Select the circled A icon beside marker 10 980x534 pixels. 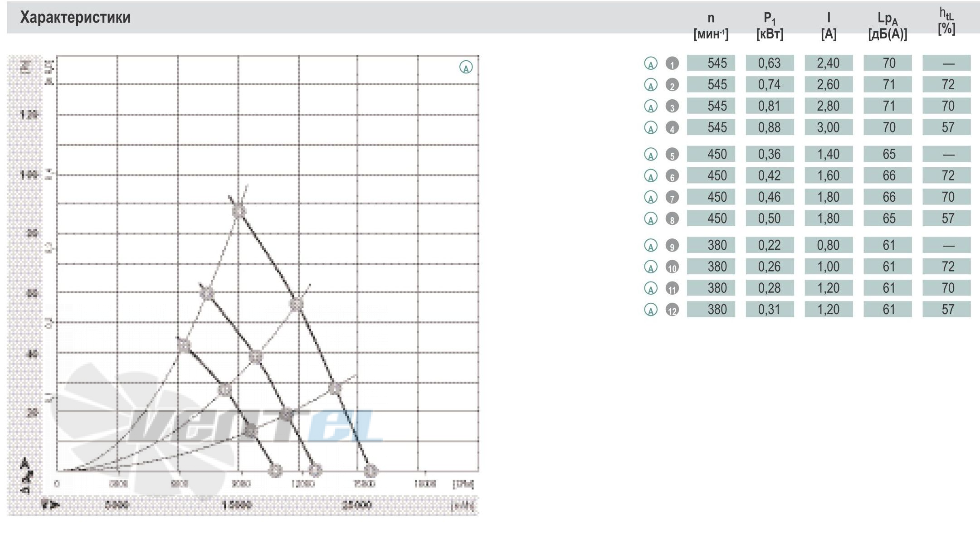(651, 267)
